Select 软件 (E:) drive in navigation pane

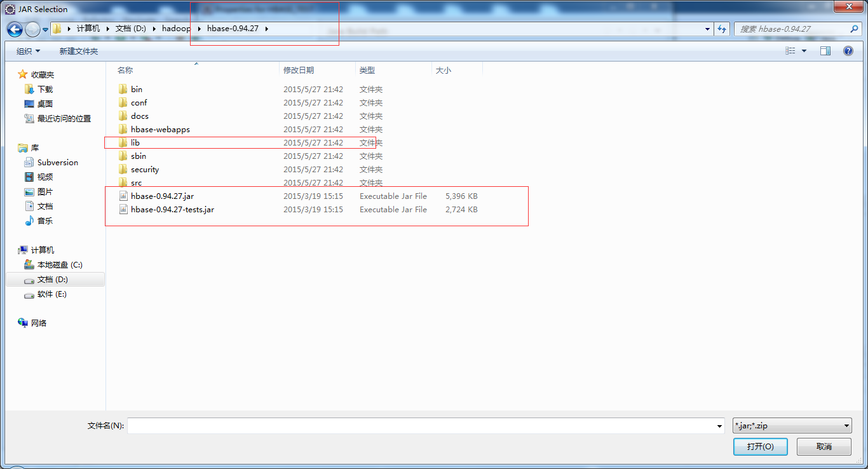pyautogui.click(x=52, y=294)
